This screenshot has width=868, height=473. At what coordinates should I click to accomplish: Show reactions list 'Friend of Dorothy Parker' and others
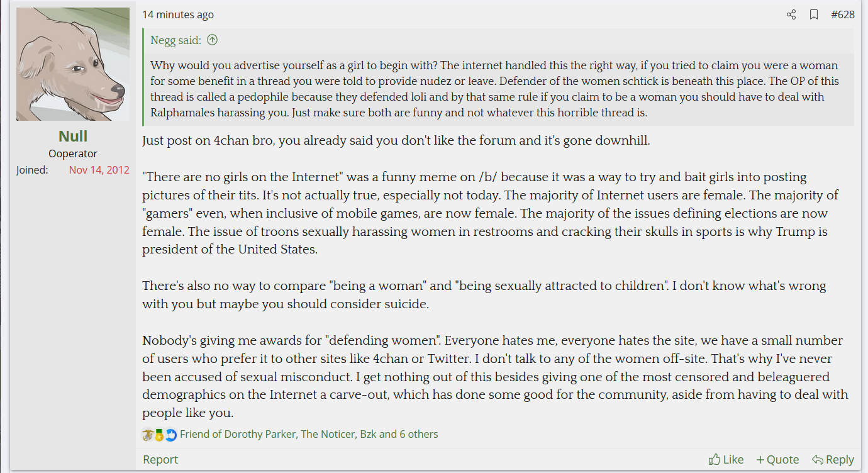click(309, 434)
